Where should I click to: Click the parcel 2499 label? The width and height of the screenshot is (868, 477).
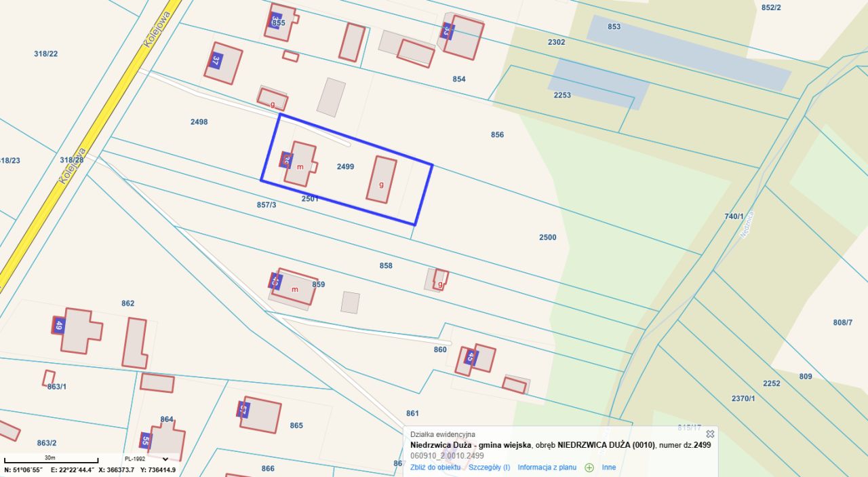345,166
